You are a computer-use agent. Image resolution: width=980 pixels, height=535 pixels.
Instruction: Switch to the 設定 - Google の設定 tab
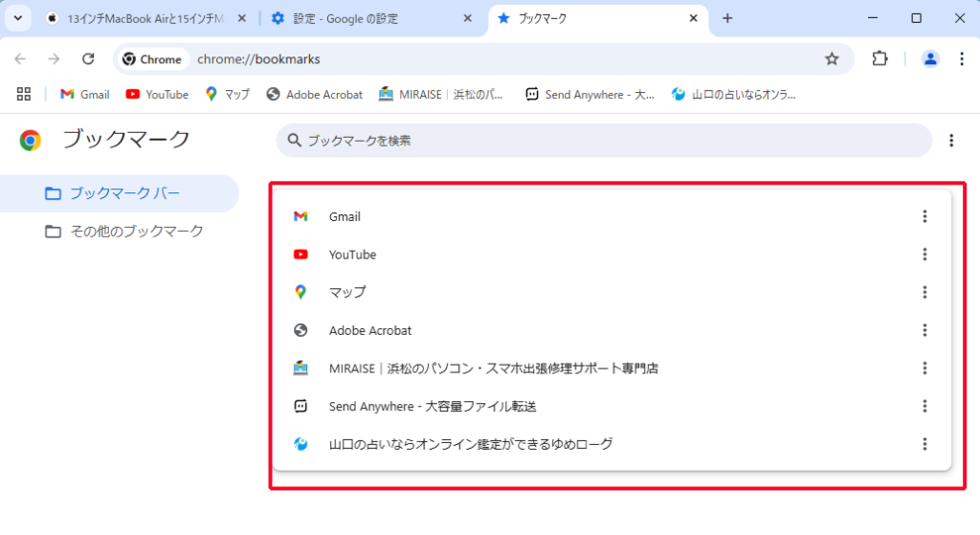372,19
